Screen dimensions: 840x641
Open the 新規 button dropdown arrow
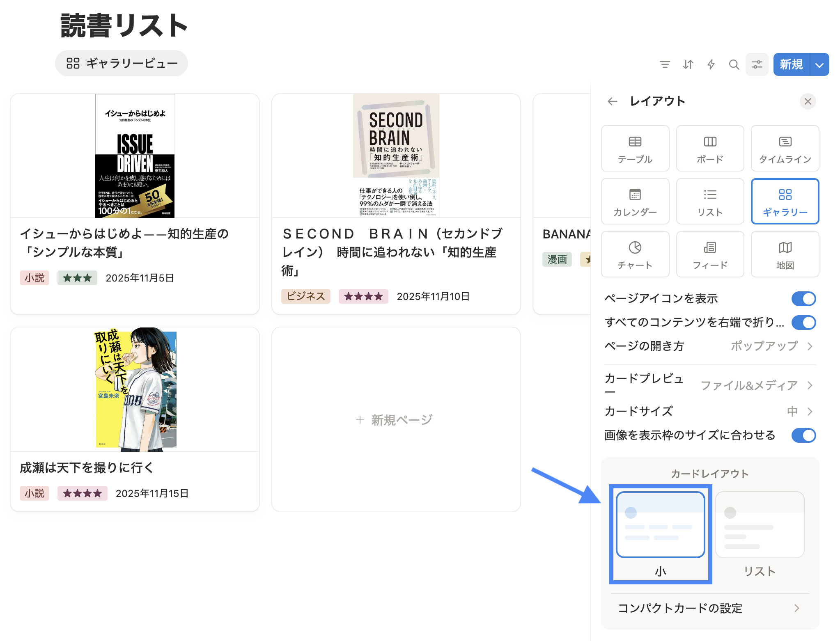coord(819,64)
